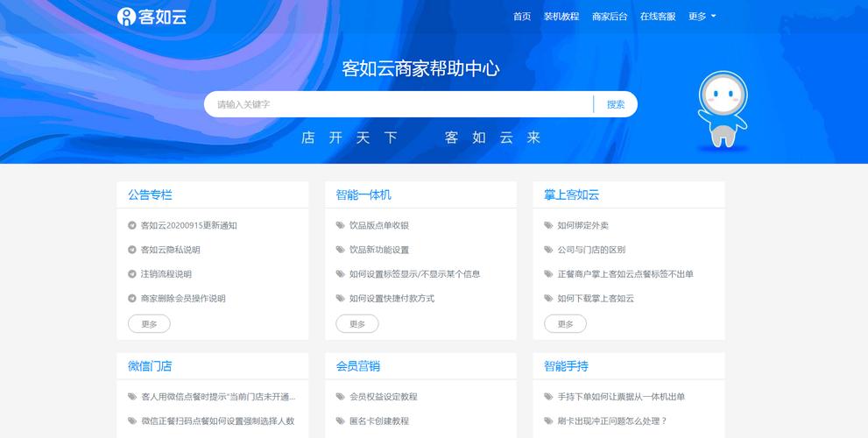Open article 如何下载掌上客如云
868x438 pixels.
coord(596,299)
